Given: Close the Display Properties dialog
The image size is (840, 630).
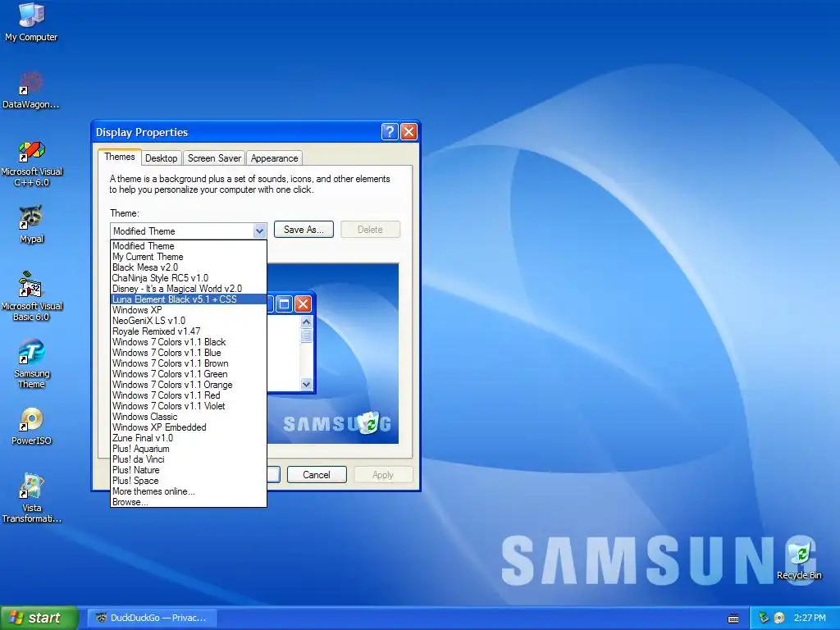Looking at the screenshot, I should click(409, 132).
